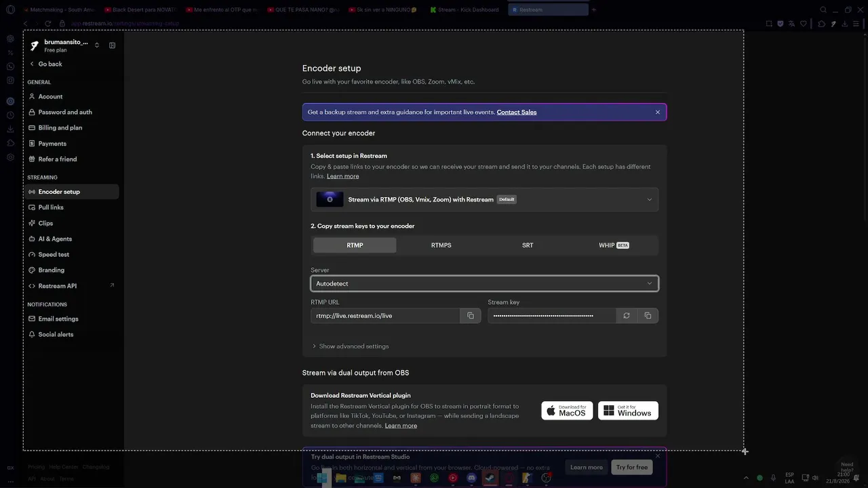Click the scissors icon beside Clips
Image resolution: width=868 pixels, height=488 pixels.
(32, 223)
